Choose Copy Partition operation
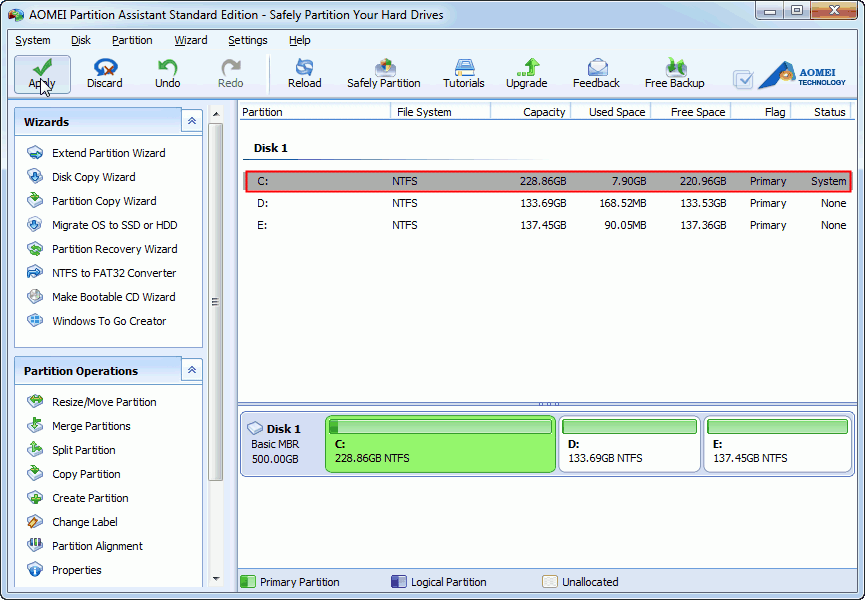 [x=74, y=474]
